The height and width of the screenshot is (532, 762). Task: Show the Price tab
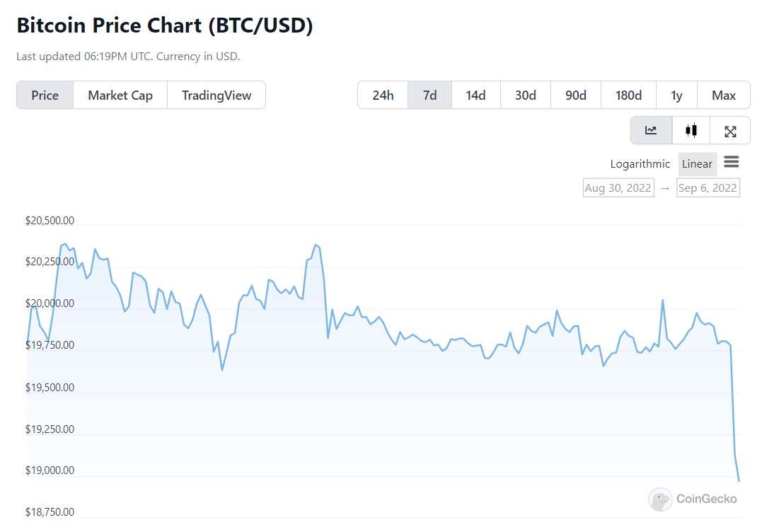(45, 96)
